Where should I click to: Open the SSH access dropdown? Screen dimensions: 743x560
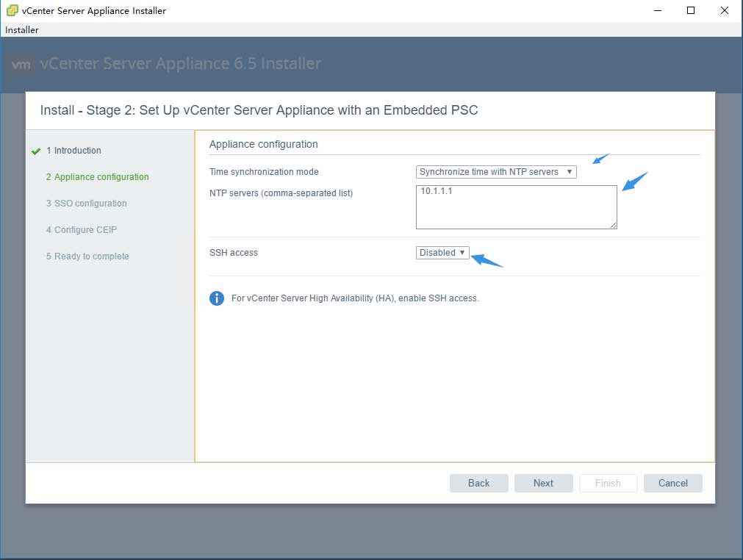coord(442,253)
